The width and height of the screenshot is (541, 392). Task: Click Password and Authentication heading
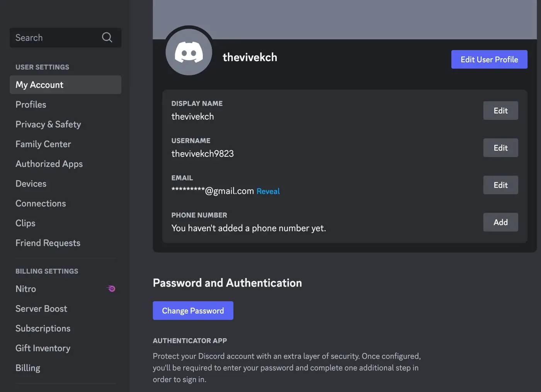point(227,283)
